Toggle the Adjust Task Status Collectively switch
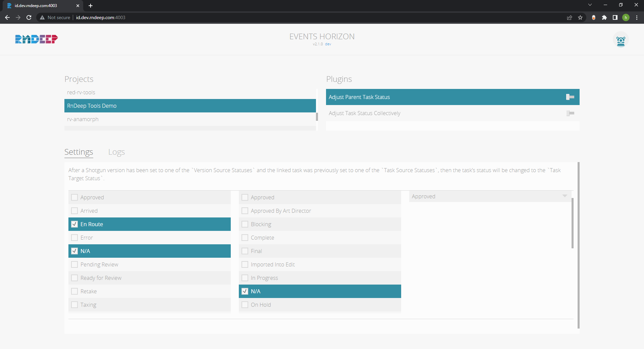 tap(570, 113)
